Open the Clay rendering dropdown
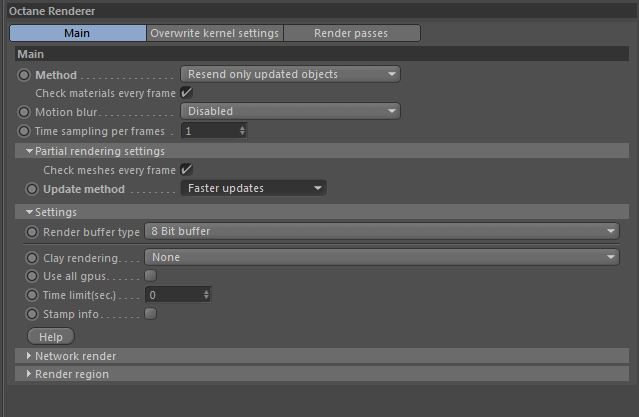639x417 pixels. pyautogui.click(x=382, y=258)
